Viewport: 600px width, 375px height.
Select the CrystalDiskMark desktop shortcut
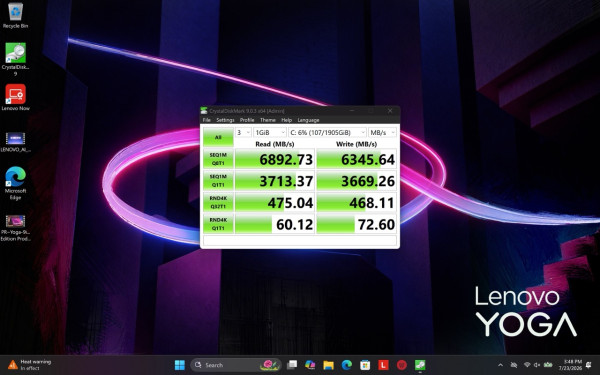coord(15,59)
